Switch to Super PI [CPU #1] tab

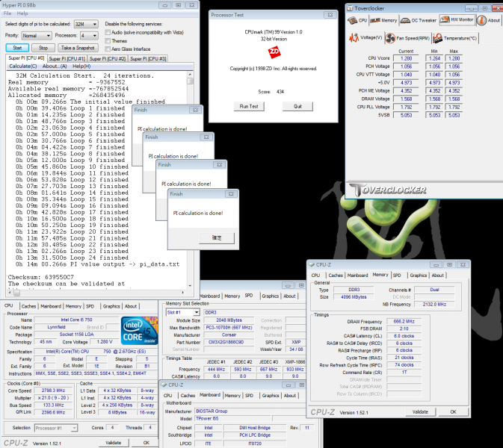[67, 58]
